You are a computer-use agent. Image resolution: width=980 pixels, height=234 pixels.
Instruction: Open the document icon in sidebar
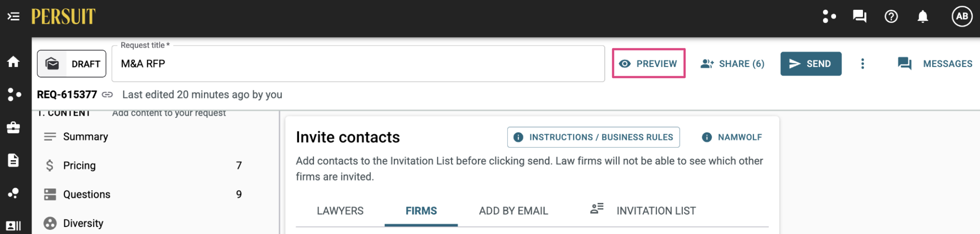(13, 160)
